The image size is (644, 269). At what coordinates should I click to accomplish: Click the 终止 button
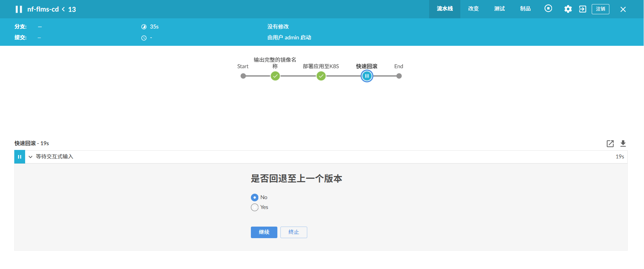coord(294,232)
